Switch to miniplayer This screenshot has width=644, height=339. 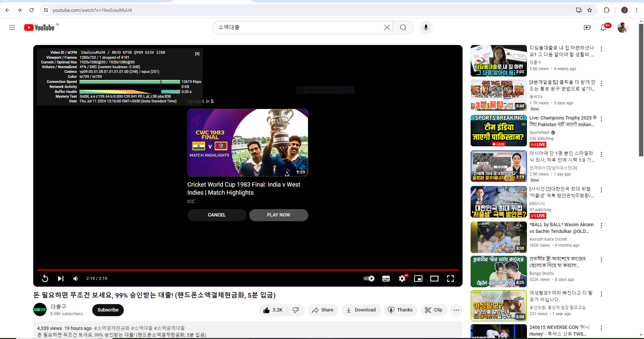(418, 279)
